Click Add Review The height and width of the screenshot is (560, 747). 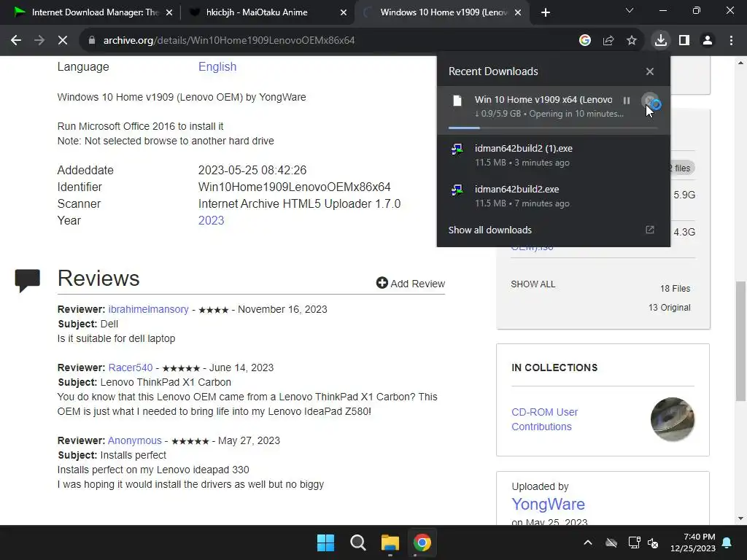[x=410, y=284]
